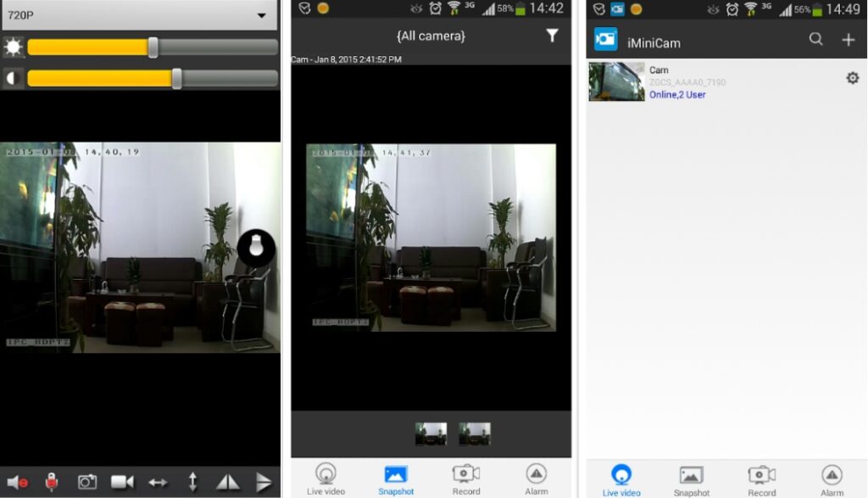Start video recording with camcorder icon
The height and width of the screenshot is (498, 868).
[122, 482]
